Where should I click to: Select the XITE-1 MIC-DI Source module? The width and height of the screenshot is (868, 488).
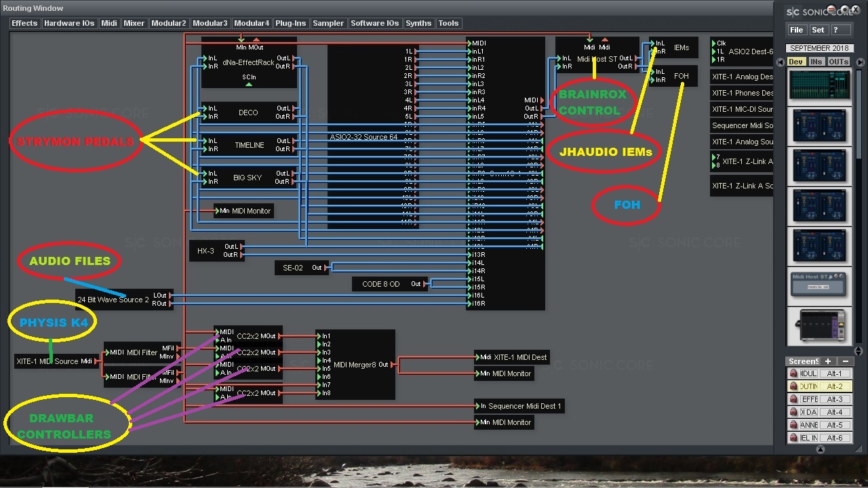point(743,109)
